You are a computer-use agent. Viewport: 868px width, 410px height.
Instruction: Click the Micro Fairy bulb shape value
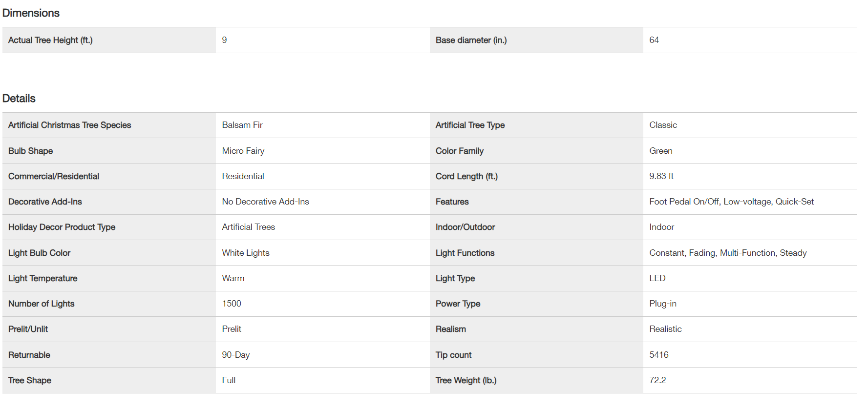[x=243, y=151]
